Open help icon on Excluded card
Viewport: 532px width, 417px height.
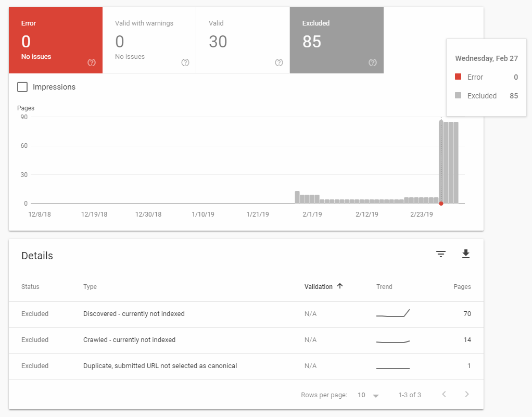[x=373, y=62]
